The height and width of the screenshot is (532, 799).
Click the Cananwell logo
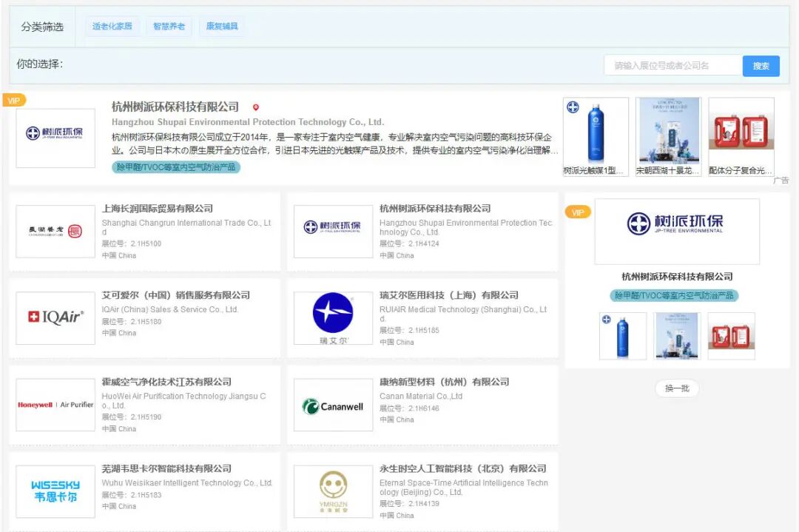pyautogui.click(x=333, y=405)
